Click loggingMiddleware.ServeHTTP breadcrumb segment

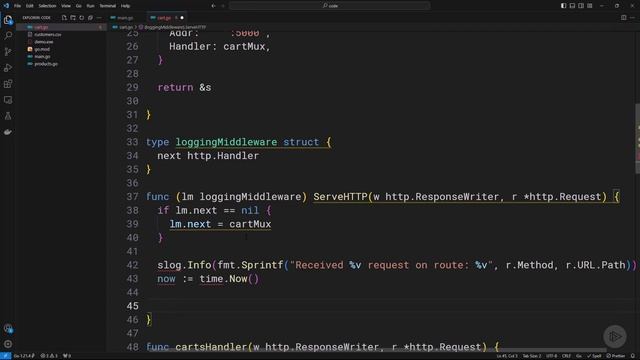click(x=172, y=27)
